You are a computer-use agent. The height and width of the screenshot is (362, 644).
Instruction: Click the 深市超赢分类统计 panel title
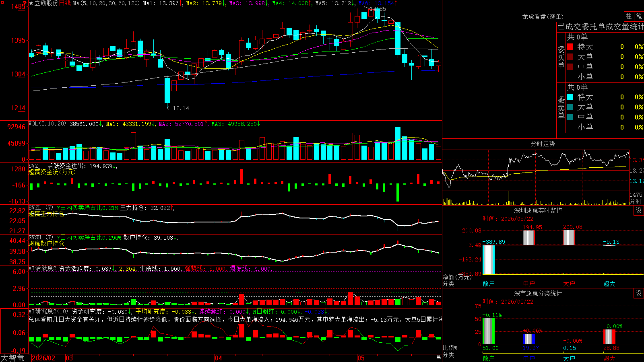(538, 293)
